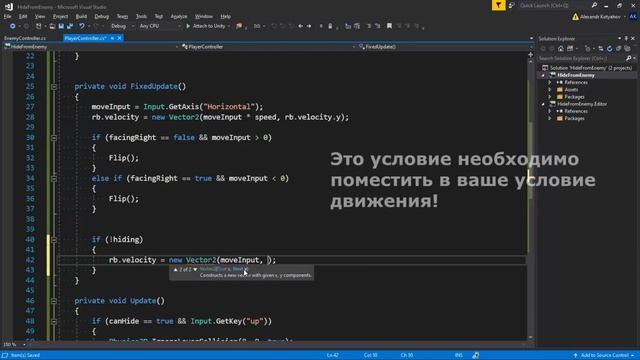This screenshot has height=360, width=640.
Task: Collapse the if block at line 30
Action: 54,138
